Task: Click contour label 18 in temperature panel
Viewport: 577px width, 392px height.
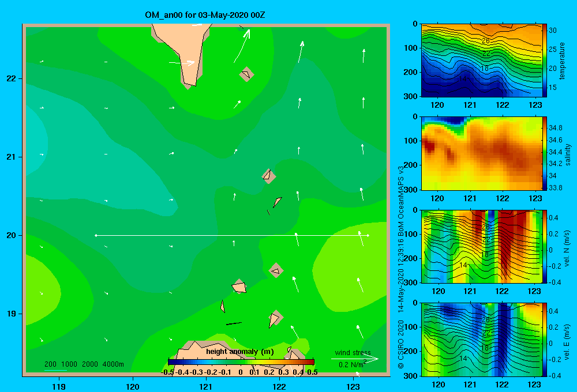Action: (485, 69)
